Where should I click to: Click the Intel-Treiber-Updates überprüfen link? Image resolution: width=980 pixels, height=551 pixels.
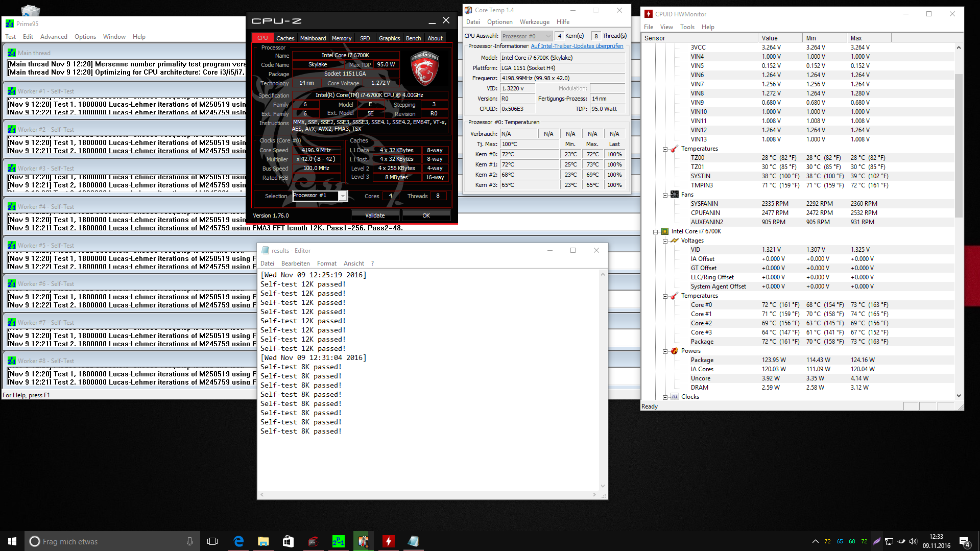click(577, 46)
